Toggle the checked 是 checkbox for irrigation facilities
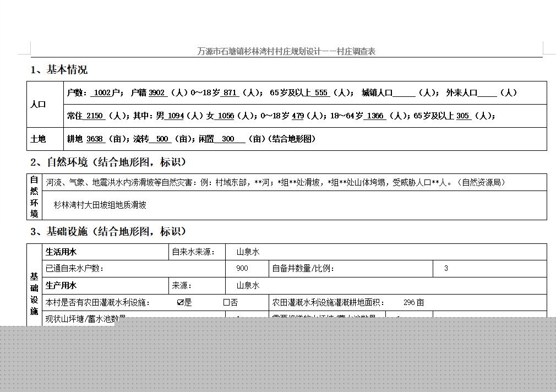Screen dimensions: 556x392 tap(180, 302)
